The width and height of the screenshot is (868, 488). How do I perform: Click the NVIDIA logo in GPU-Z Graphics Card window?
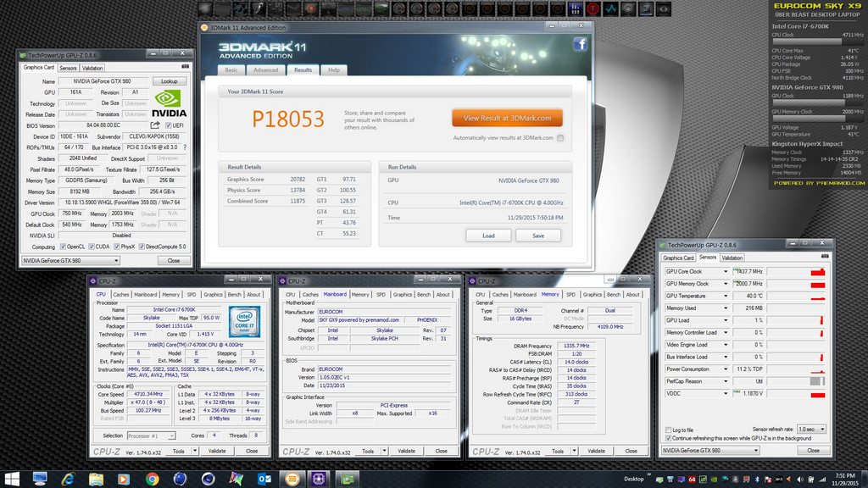point(169,104)
